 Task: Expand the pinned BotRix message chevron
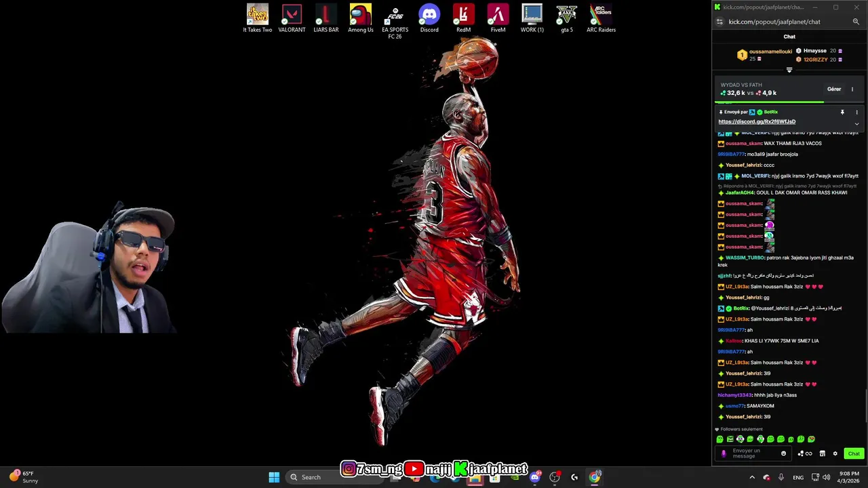point(856,123)
